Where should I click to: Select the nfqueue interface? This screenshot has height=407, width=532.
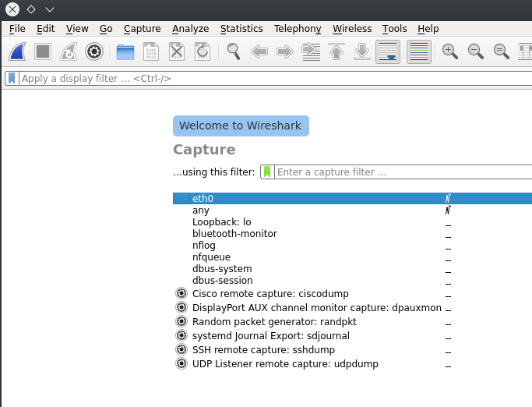353,257
